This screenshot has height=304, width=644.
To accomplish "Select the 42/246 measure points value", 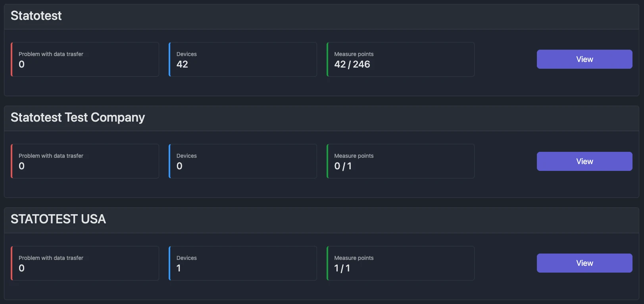I will pos(352,64).
